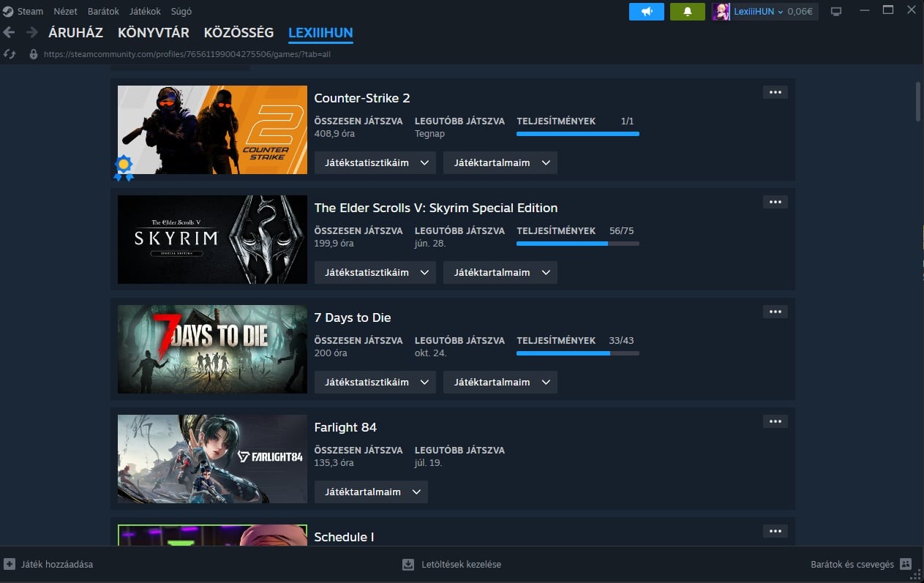The image size is (924, 583).
Task: Open The Elder Scrolls V: Skyrim title link
Action: click(x=436, y=208)
